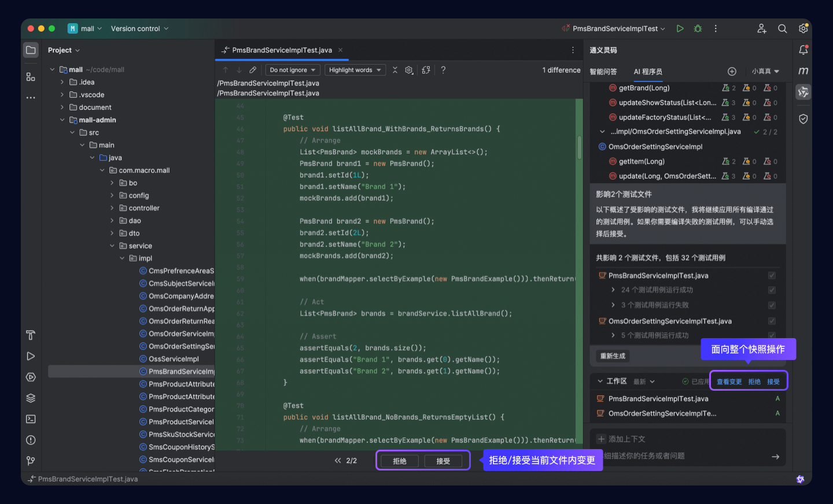
Task: Click the 重新生成 button to regenerate
Action: (x=612, y=356)
